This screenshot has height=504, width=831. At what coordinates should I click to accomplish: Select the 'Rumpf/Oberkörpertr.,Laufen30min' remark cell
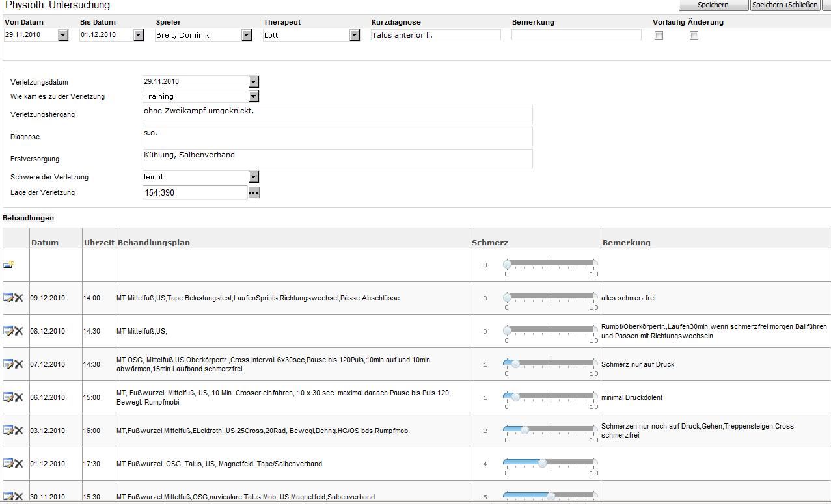[715, 332]
